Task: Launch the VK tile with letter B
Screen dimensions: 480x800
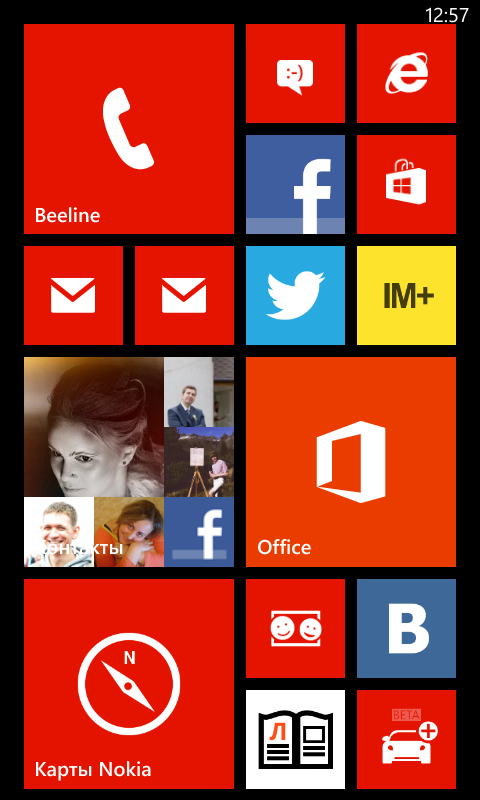Action: coord(406,628)
